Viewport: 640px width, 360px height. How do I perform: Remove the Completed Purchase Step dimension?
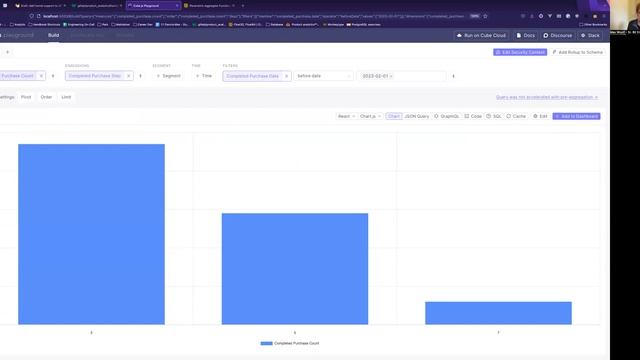pyautogui.click(x=129, y=76)
